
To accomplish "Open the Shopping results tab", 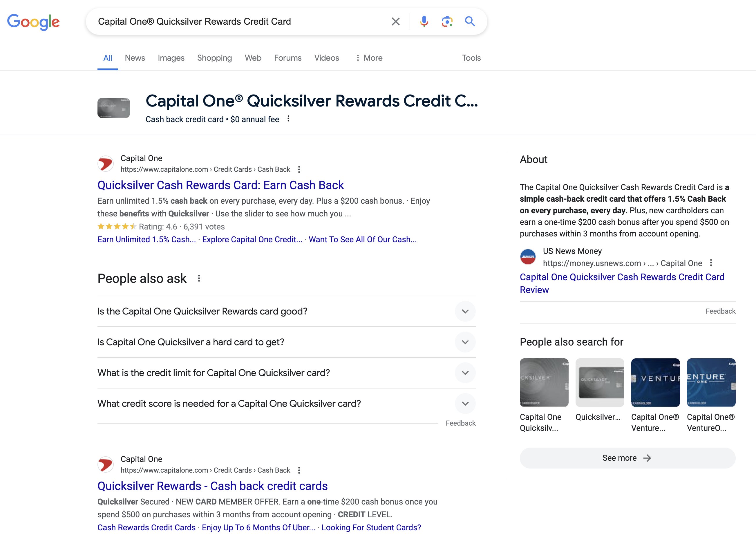I will [x=214, y=58].
